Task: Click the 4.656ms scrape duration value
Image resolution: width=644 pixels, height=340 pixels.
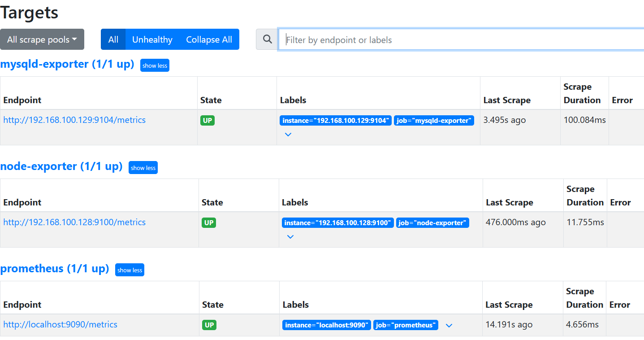Action: click(x=582, y=324)
